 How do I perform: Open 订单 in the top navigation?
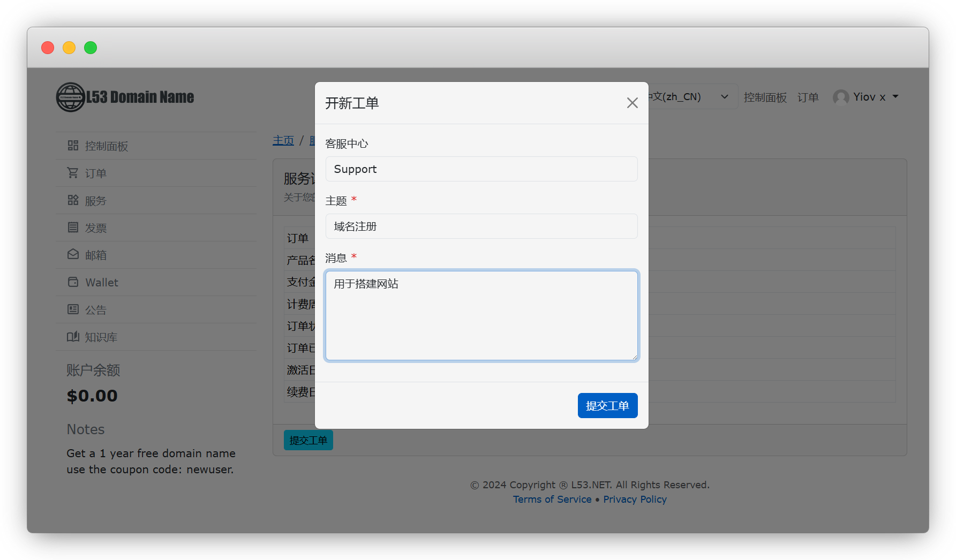[808, 97]
